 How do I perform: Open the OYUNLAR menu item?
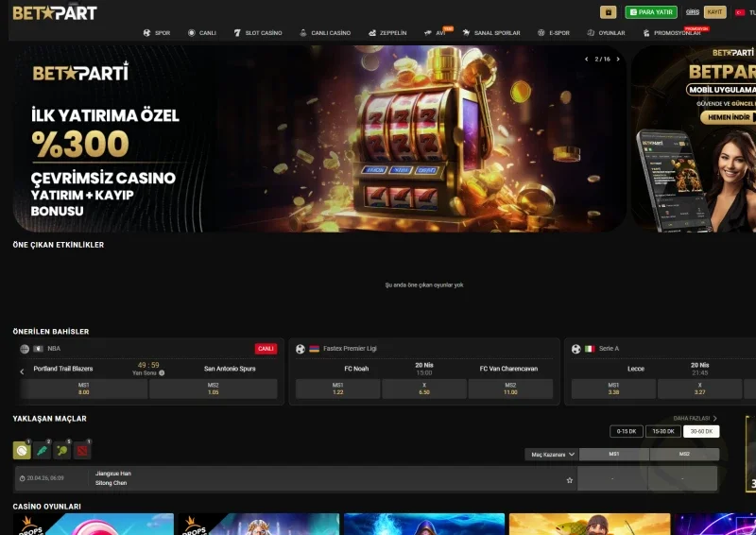pos(606,33)
